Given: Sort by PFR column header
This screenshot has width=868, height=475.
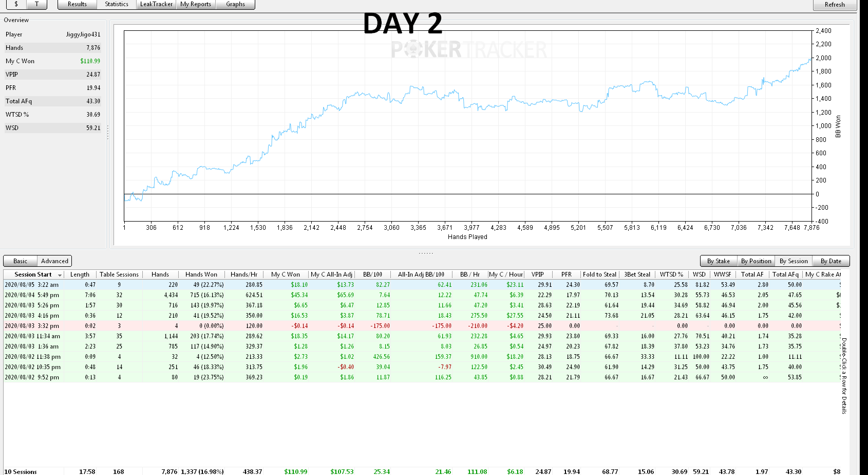Looking at the screenshot, I should [x=567, y=275].
